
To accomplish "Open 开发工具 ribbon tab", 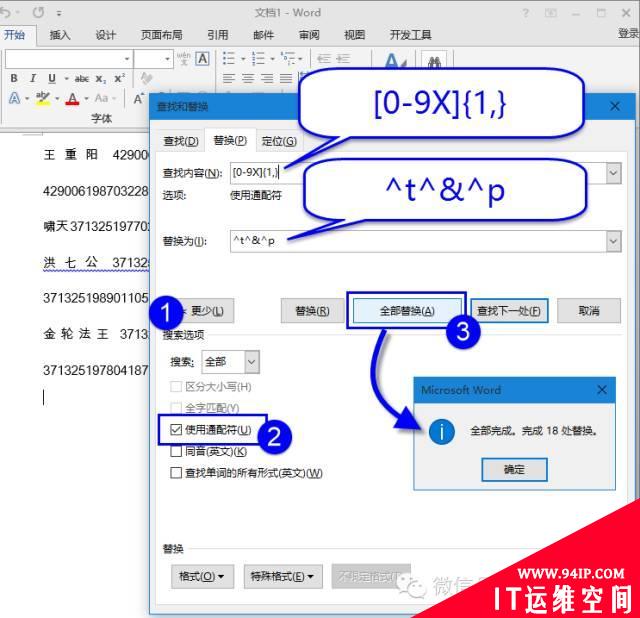I will [x=410, y=35].
